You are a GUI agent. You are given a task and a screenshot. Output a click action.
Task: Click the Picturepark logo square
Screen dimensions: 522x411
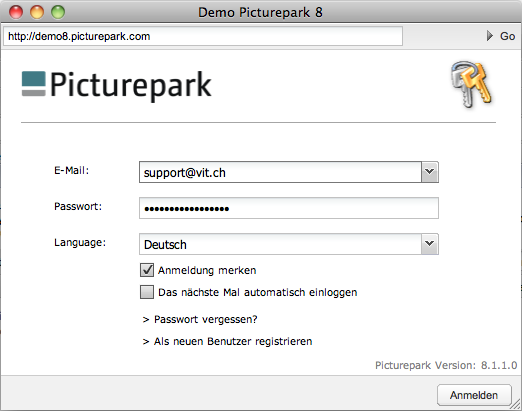coord(34,84)
